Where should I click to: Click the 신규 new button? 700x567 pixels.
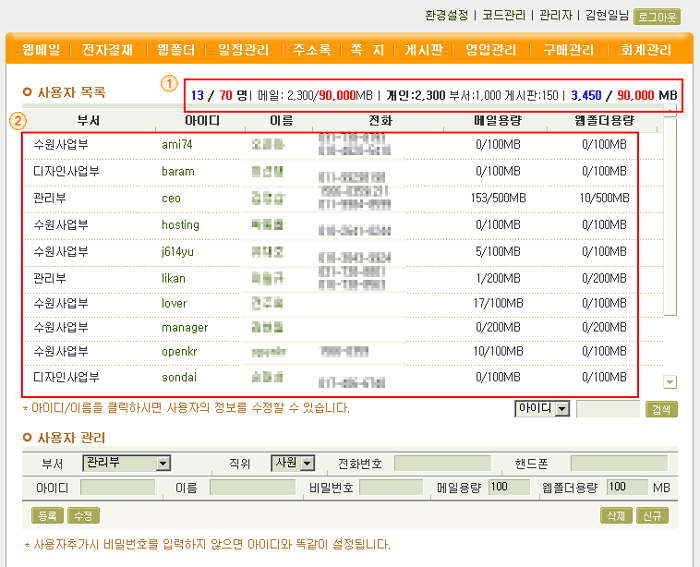point(651,516)
